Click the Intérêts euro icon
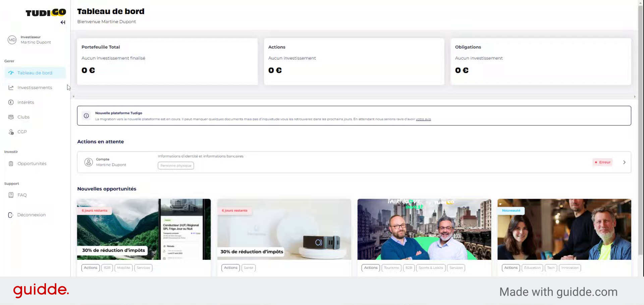This screenshot has height=305, width=644. (11, 102)
